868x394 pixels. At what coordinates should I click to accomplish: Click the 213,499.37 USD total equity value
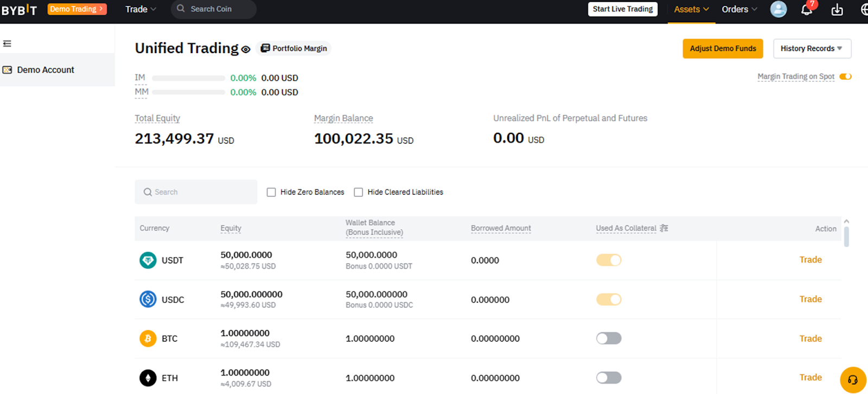[x=184, y=139]
